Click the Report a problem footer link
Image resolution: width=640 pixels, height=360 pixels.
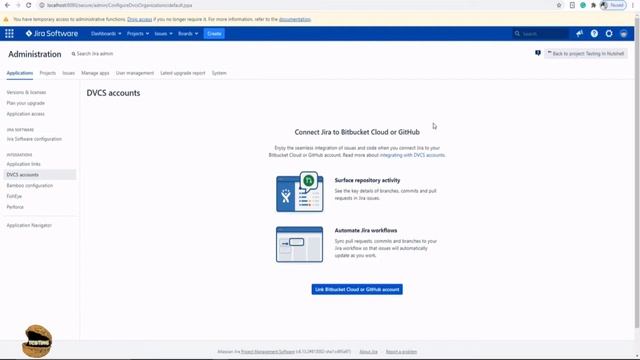coord(401,351)
